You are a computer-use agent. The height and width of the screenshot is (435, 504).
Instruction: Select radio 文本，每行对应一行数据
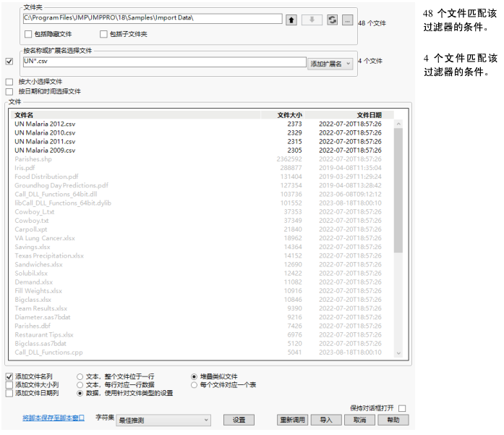pos(80,385)
